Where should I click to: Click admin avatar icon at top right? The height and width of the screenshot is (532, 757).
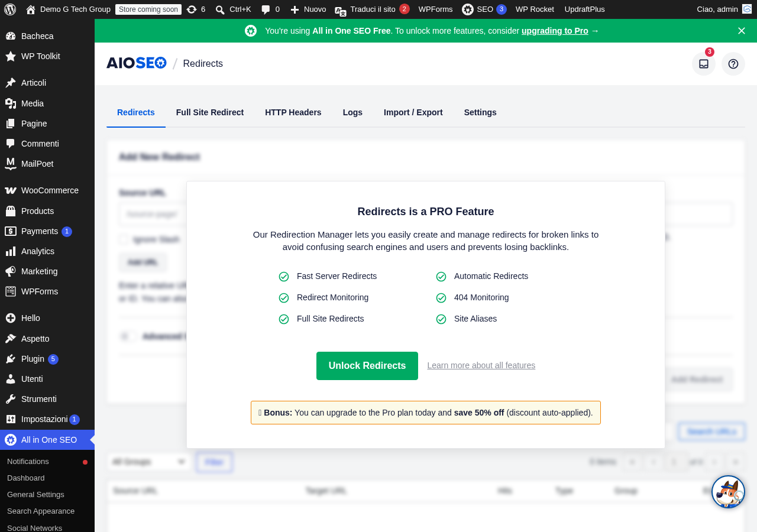(747, 9)
